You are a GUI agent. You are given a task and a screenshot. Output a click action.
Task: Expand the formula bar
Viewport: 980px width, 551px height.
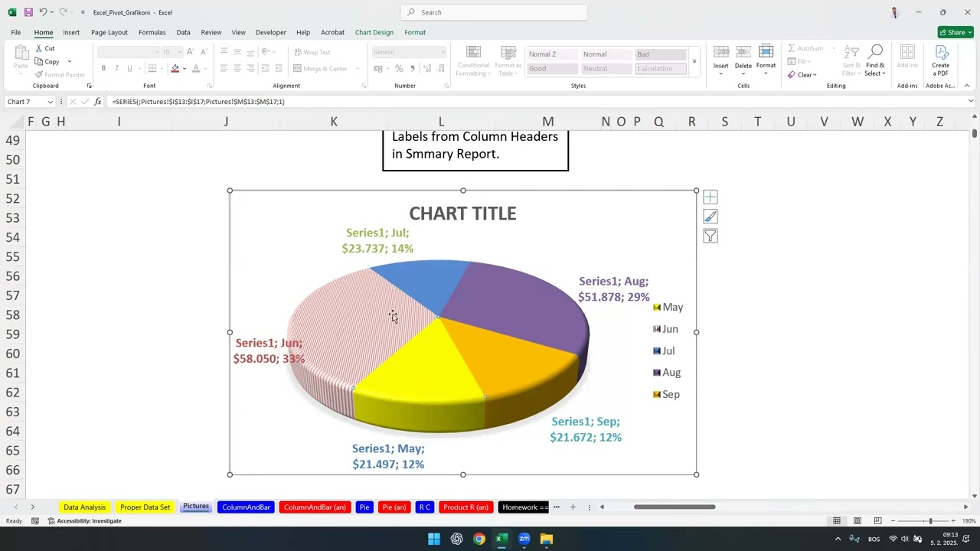(x=971, y=102)
